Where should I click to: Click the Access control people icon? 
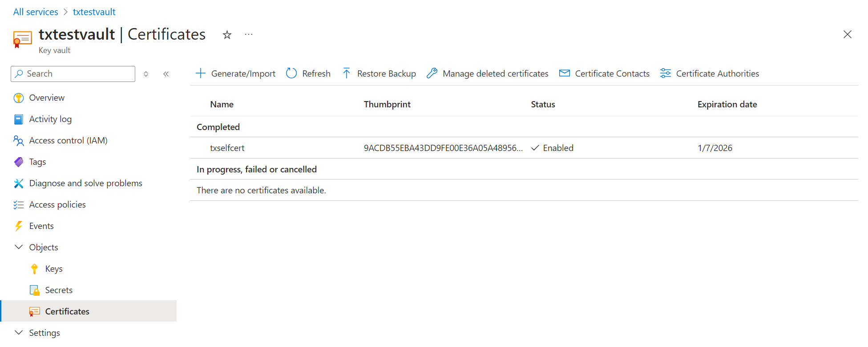tap(19, 141)
